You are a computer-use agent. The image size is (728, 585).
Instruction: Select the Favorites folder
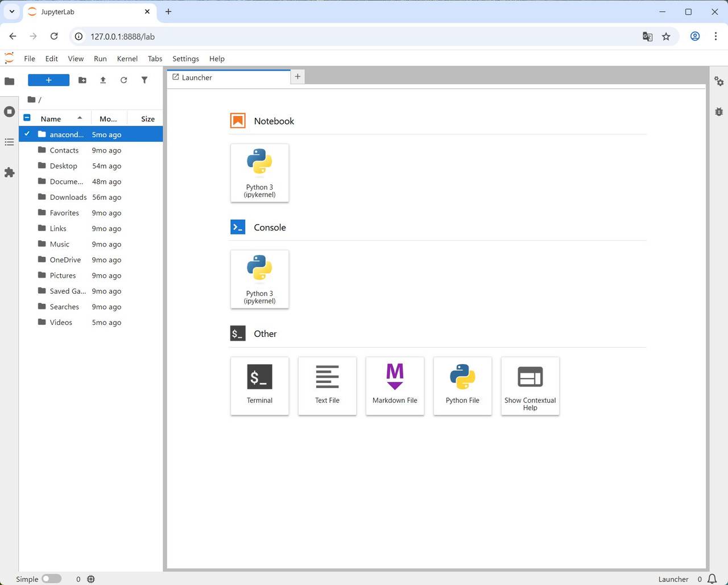91,213
